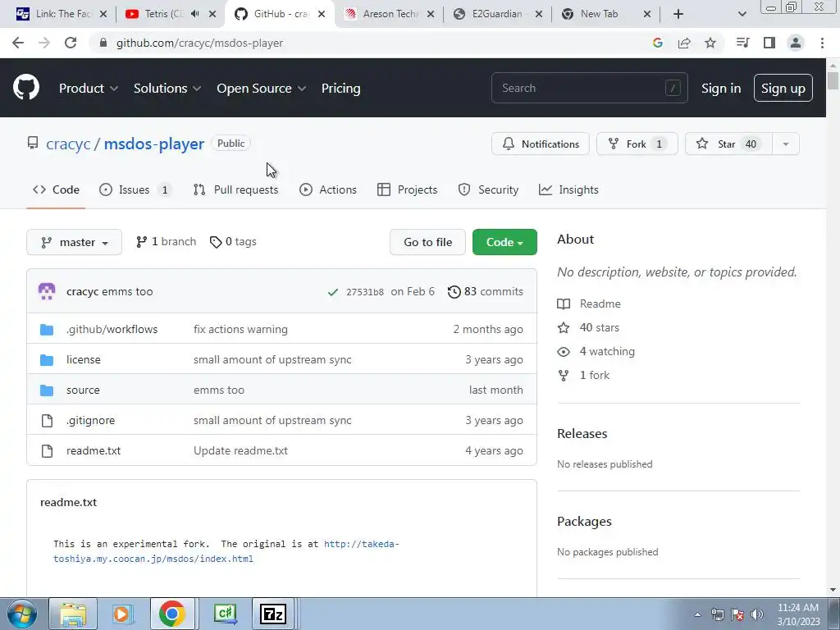Open Windows Start orb

pos(21,614)
